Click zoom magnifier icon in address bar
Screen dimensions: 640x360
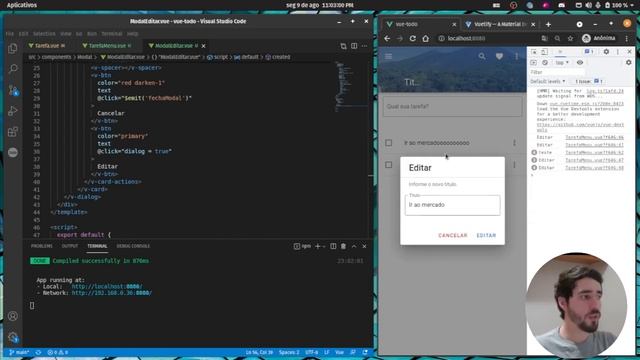[x=557, y=38]
